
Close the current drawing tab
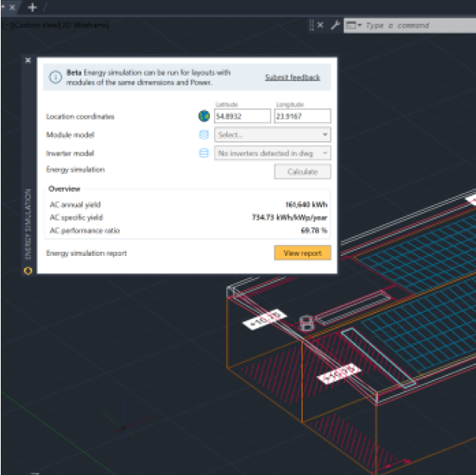[x=12, y=7]
